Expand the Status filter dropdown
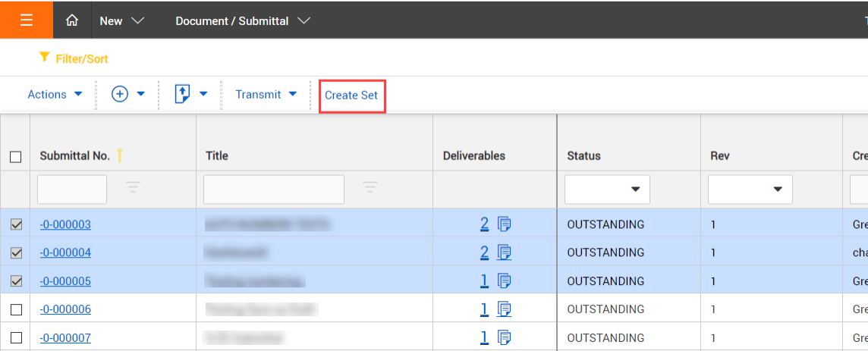 coord(607,190)
